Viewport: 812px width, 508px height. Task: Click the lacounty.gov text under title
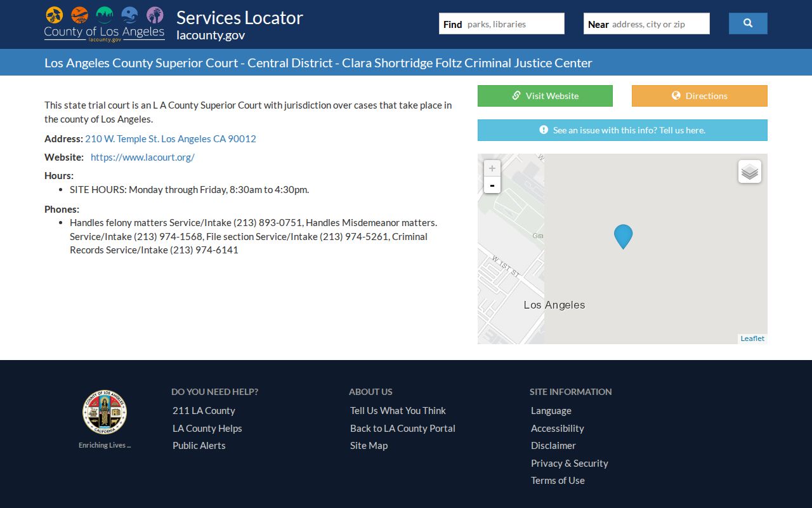click(x=211, y=35)
